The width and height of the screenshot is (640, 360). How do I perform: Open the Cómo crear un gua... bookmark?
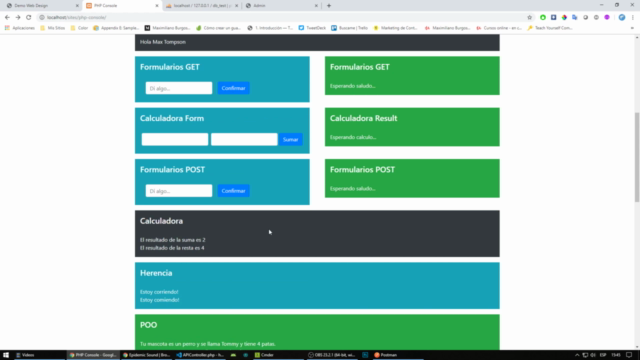[x=218, y=28]
